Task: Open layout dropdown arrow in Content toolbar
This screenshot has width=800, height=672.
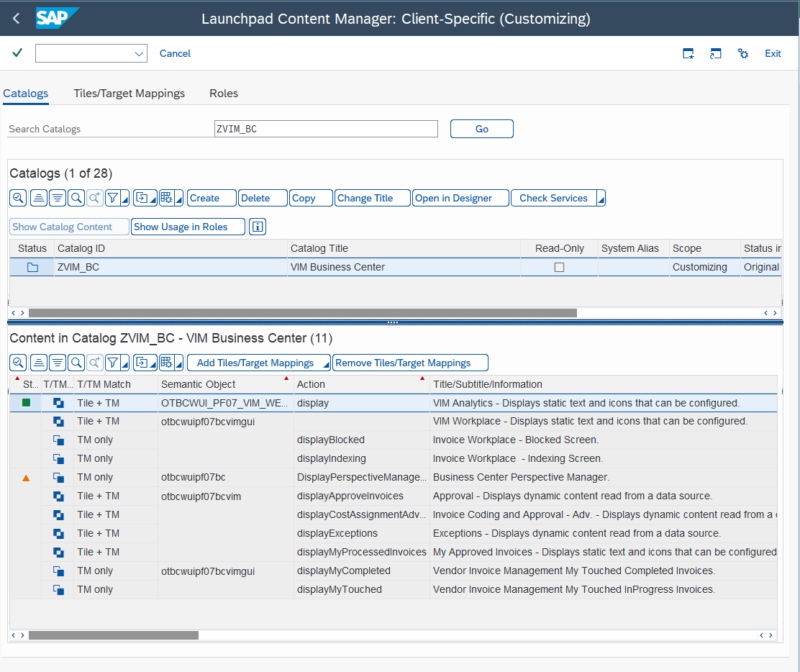Action: (178, 364)
